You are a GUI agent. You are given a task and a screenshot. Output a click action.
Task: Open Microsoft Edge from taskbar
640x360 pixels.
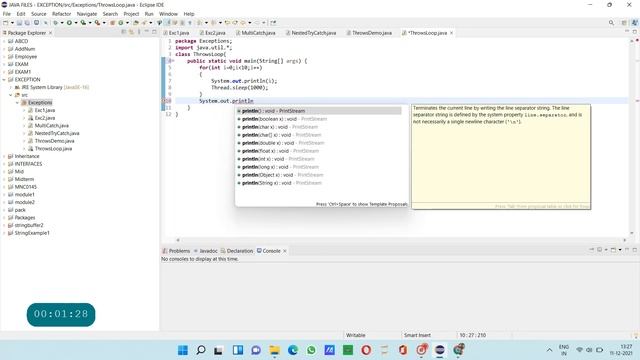click(293, 350)
